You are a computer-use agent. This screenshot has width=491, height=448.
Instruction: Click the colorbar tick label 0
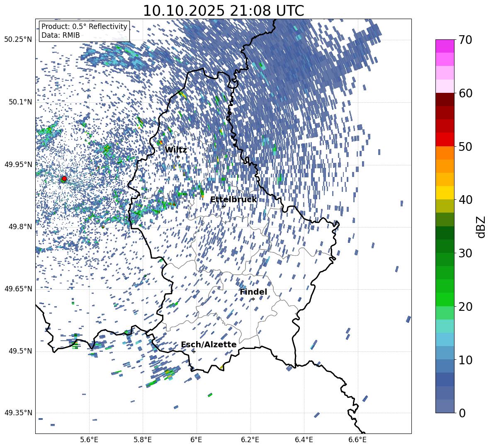coord(462,413)
